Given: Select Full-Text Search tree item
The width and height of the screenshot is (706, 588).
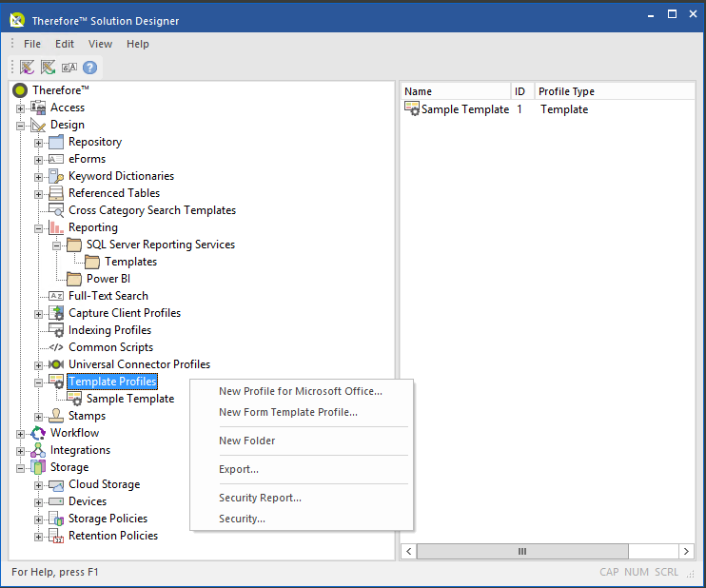Looking at the screenshot, I should pyautogui.click(x=108, y=296).
